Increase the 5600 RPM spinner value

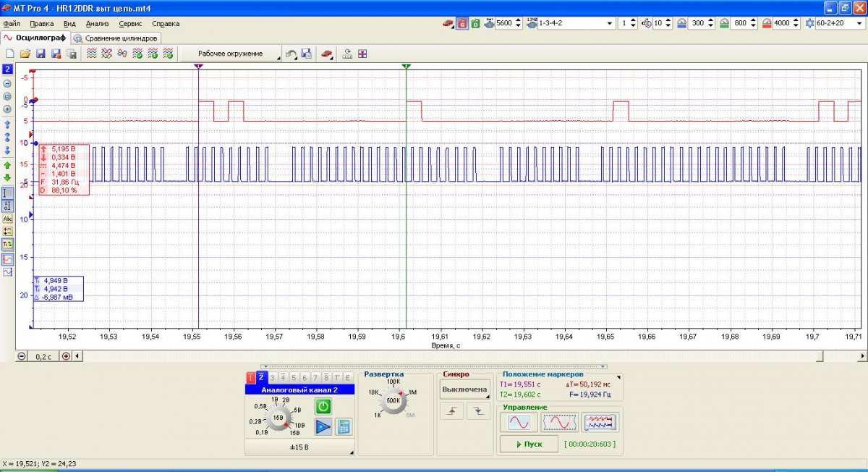coord(518,20)
